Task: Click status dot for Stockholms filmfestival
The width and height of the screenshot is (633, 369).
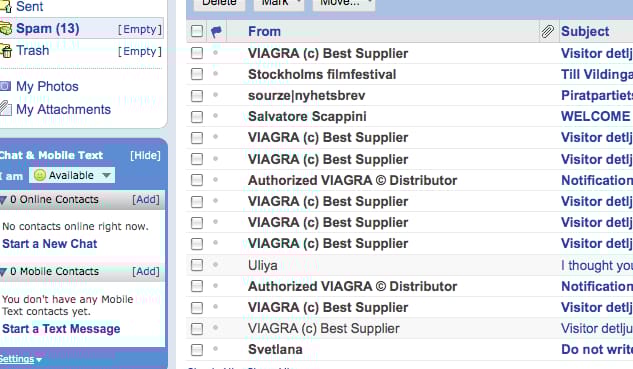Action: 216,73
